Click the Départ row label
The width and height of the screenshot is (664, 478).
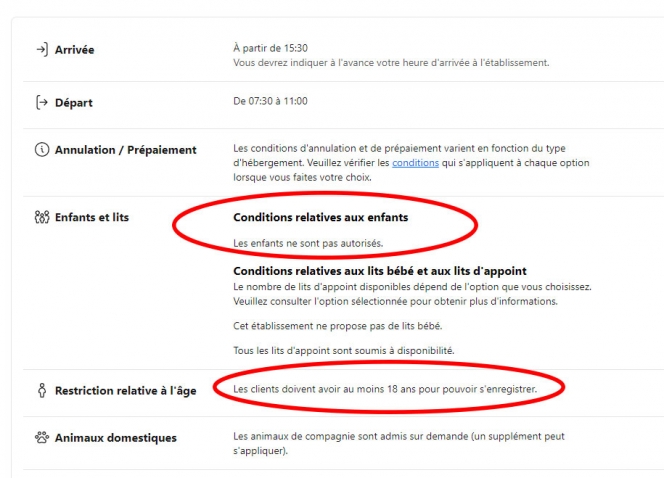74,102
